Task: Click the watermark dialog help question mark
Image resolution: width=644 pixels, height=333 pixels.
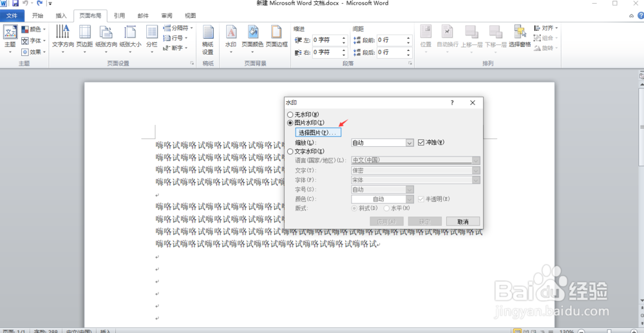Action: click(452, 102)
